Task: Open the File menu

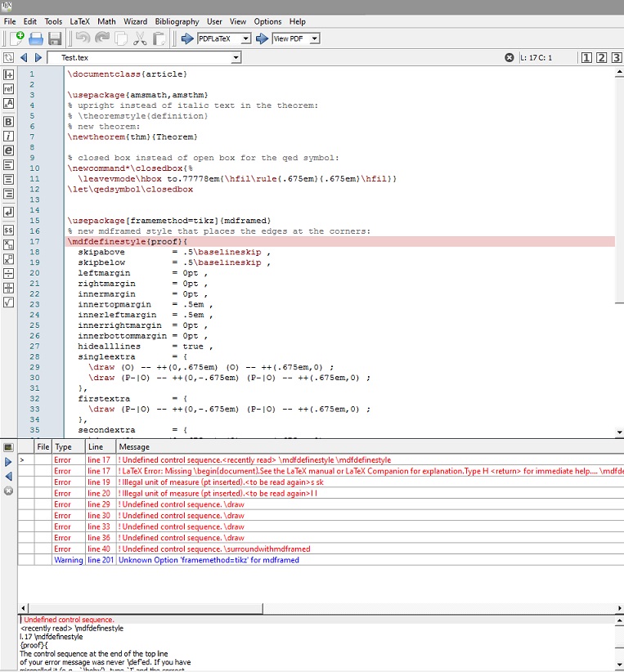Action: [10, 21]
